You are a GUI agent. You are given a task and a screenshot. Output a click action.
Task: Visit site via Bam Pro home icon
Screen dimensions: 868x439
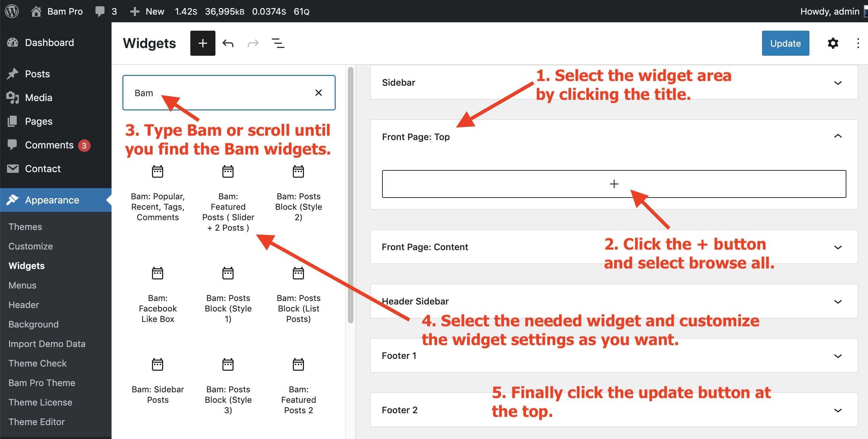click(x=36, y=11)
